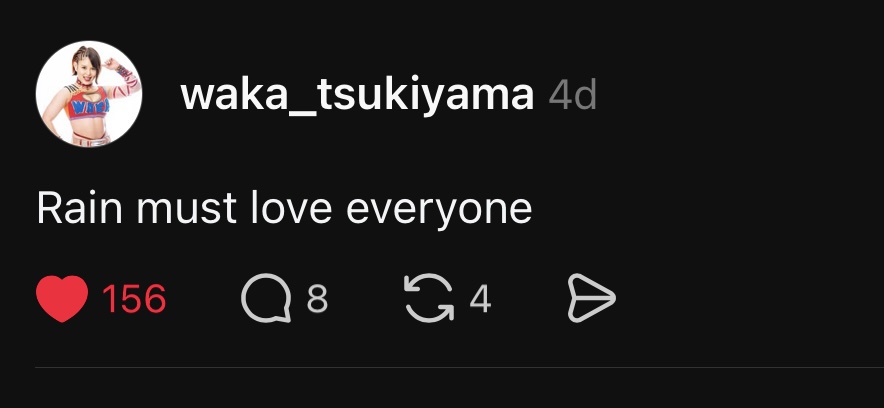Open the "Rain must love everyone" post
Image resolution: width=884 pixels, height=408 pixels.
(x=284, y=209)
